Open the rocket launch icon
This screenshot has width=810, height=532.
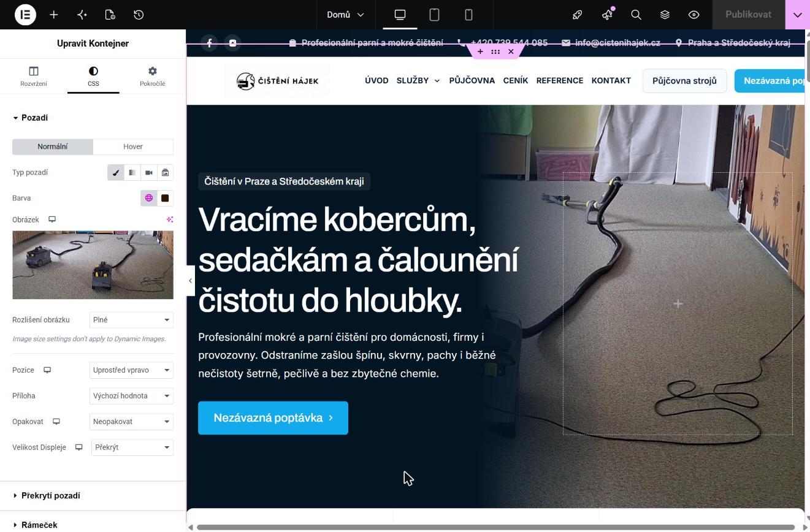coord(577,15)
